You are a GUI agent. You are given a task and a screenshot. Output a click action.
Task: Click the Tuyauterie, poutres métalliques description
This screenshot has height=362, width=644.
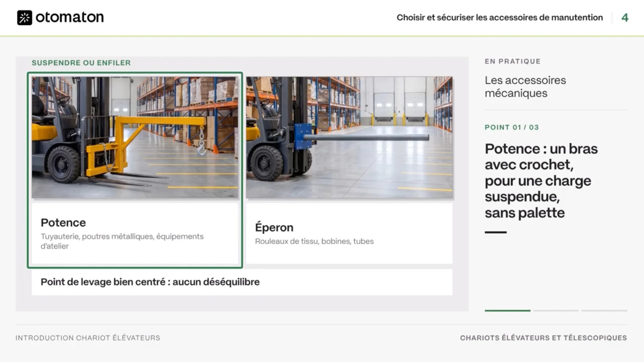point(122,241)
